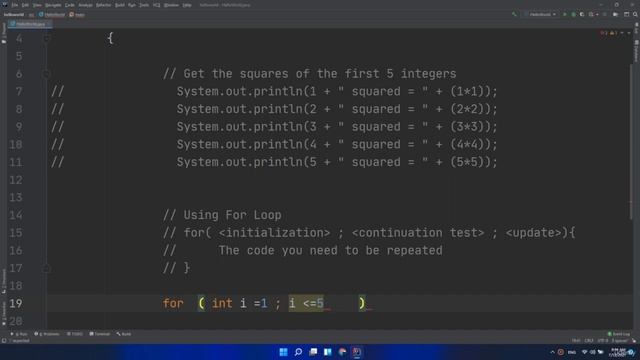The height and width of the screenshot is (360, 640).
Task: Click the taskbar Search icon
Action: click(x=298, y=352)
